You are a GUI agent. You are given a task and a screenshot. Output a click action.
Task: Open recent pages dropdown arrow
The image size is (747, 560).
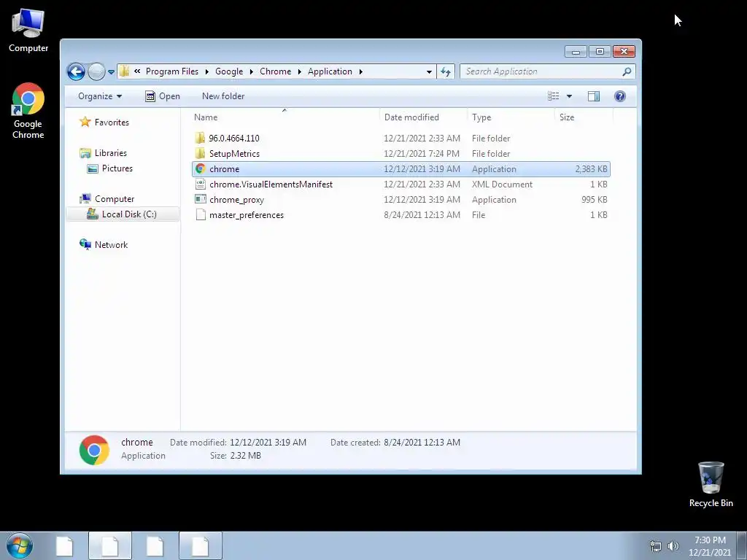click(111, 72)
